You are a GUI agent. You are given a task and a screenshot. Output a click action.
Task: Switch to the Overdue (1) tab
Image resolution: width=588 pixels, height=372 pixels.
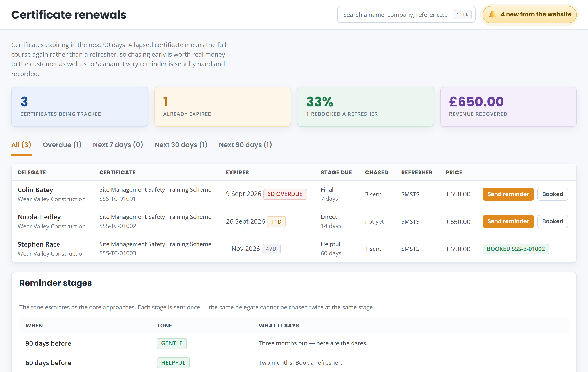62,145
